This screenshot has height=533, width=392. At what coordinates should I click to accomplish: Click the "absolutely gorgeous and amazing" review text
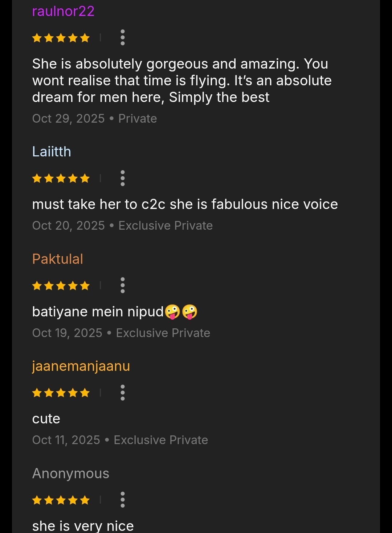click(181, 81)
